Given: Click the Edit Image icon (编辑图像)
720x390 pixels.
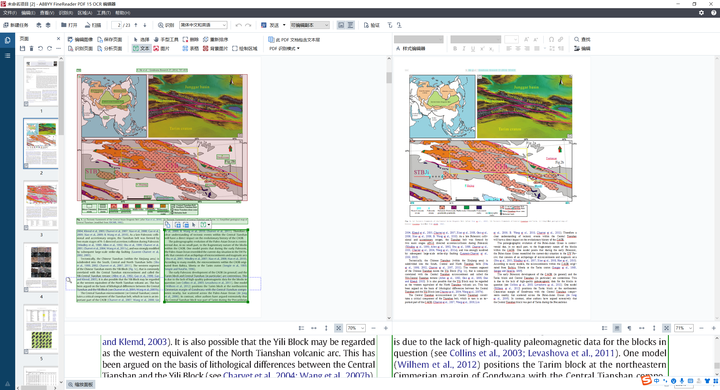Looking at the screenshot, I should click(x=80, y=40).
